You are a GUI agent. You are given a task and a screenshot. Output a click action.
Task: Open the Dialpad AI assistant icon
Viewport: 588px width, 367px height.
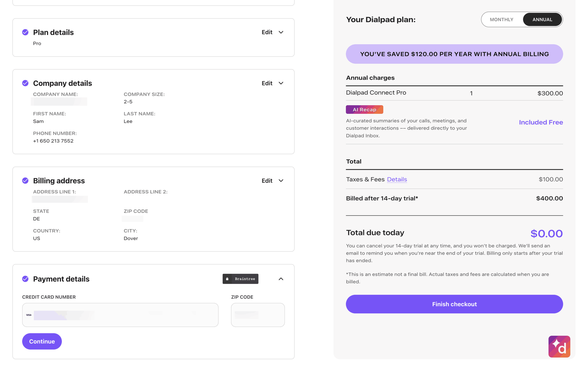pos(559,346)
